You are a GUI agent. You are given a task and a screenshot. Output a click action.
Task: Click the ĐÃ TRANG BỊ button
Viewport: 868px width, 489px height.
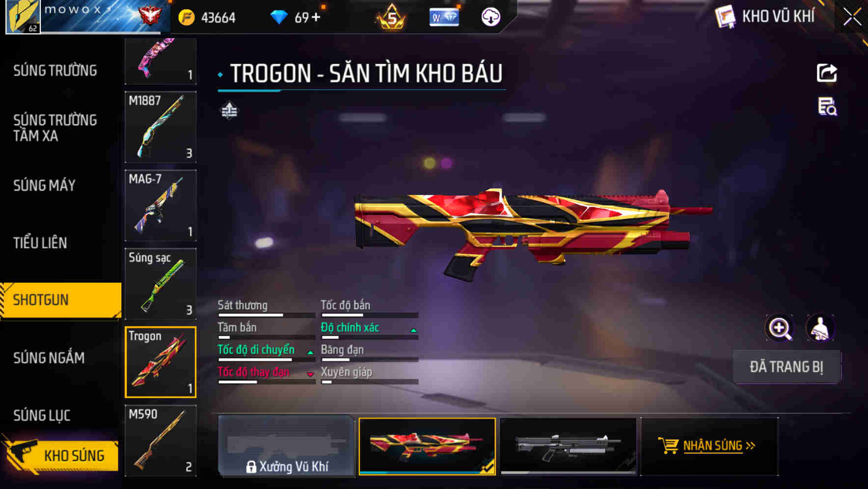787,367
